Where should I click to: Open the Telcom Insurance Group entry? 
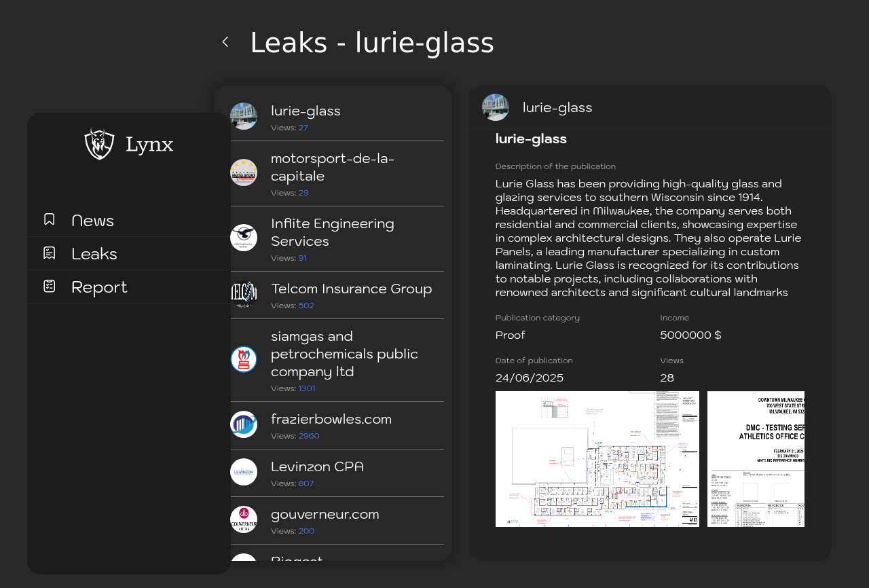coord(337,295)
